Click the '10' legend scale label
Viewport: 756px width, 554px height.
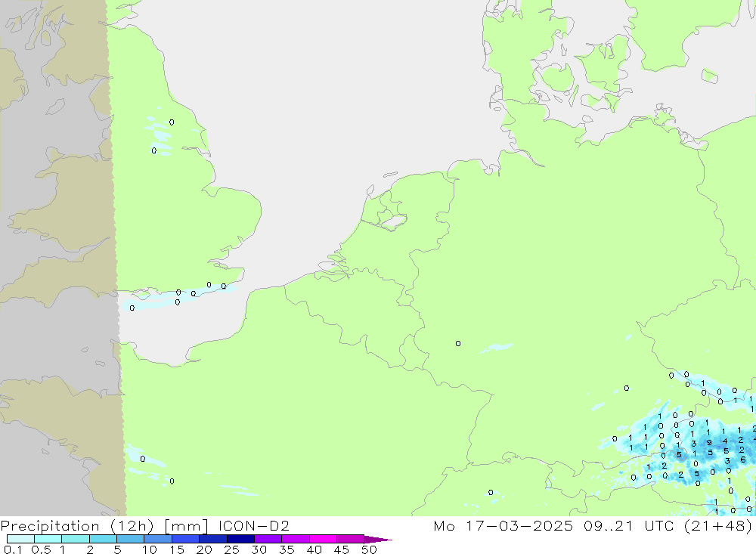[x=149, y=549]
